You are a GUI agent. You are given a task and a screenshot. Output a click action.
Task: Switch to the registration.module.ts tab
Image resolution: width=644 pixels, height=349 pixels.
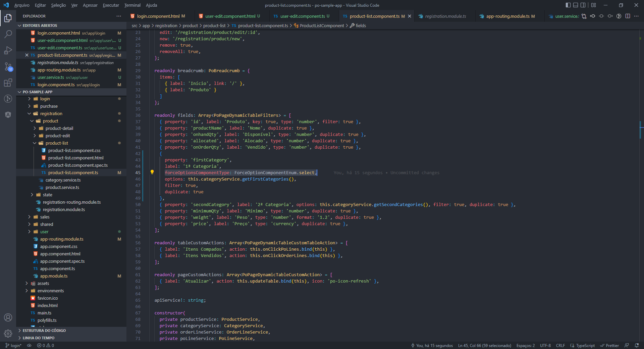click(x=444, y=16)
